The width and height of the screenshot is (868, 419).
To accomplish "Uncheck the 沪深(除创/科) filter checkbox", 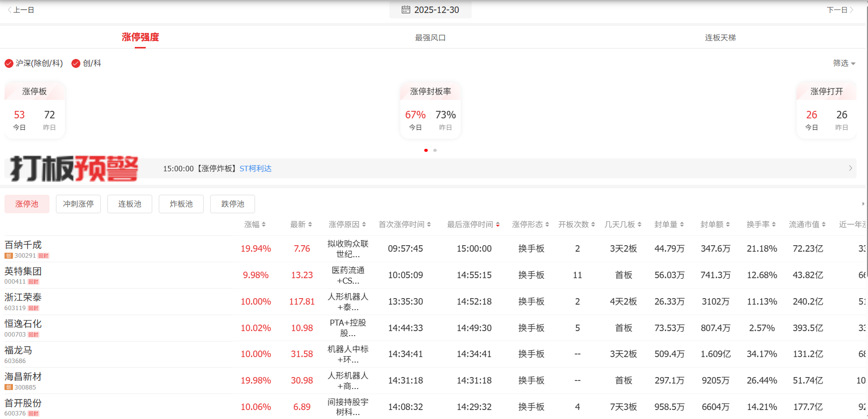I will (x=9, y=63).
